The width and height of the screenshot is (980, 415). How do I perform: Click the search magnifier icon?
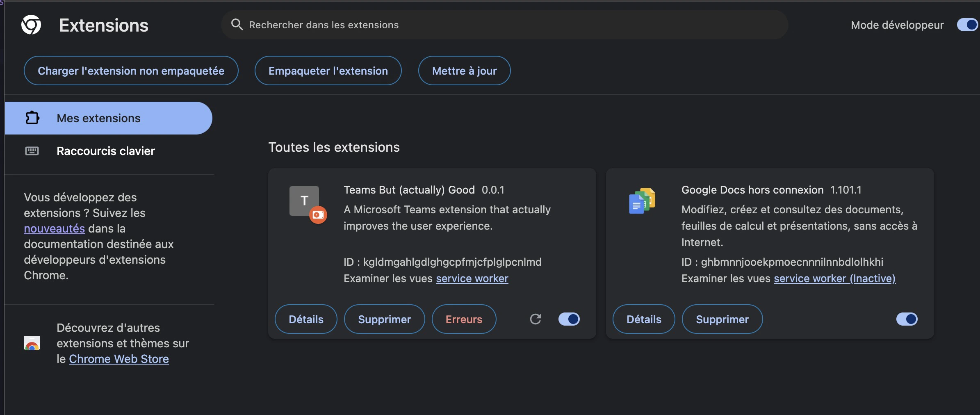pos(237,25)
